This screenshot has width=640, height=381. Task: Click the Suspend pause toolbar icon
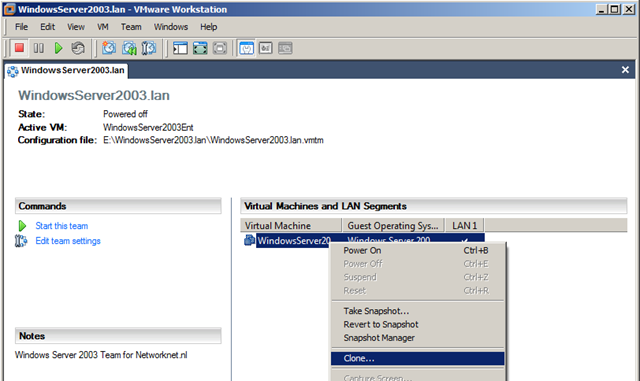pyautogui.click(x=39, y=48)
